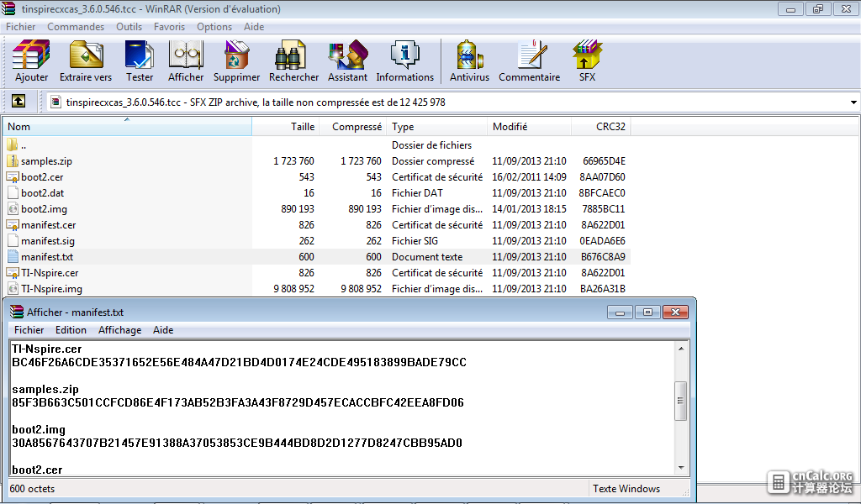Screen dimensions: 861x504
Task: Click viewer scrollbar up arrow
Action: pyautogui.click(x=681, y=349)
